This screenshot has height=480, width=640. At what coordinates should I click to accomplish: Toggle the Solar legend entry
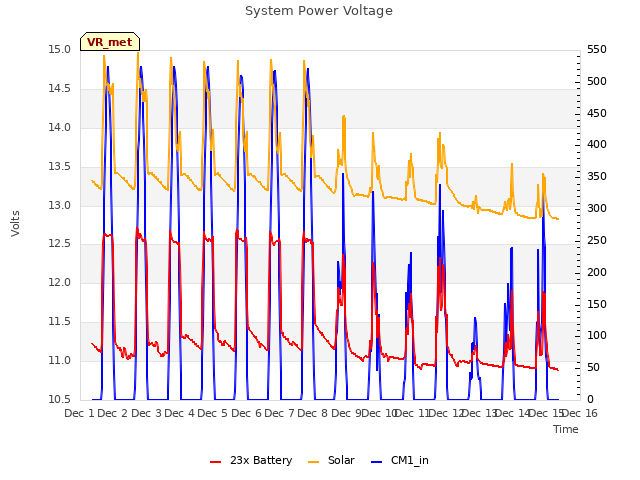tap(331, 460)
